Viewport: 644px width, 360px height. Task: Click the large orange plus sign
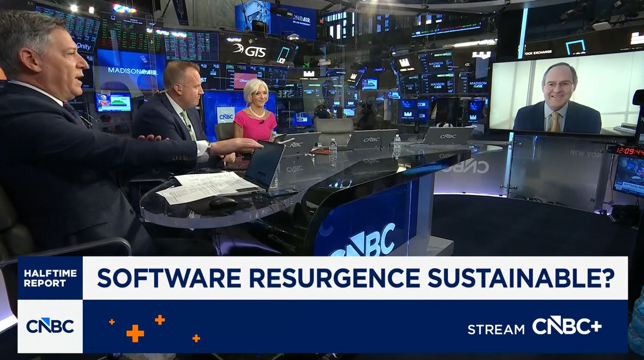click(135, 333)
